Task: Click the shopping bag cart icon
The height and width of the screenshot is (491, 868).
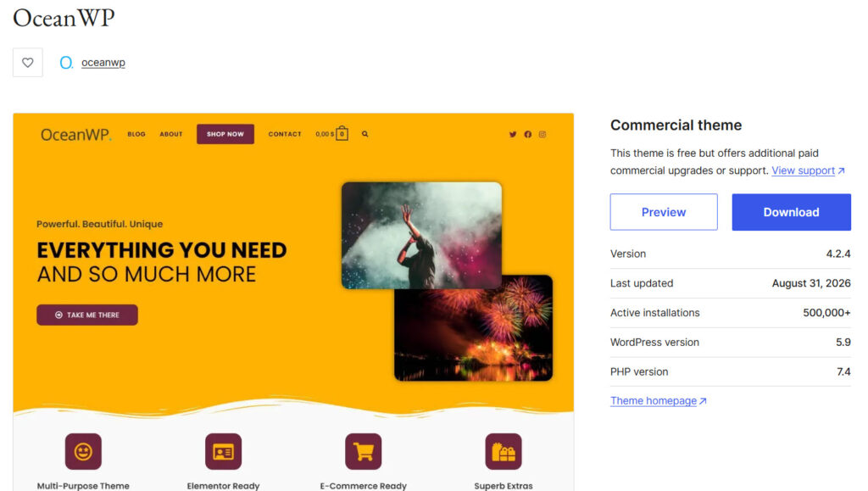Action: (342, 133)
